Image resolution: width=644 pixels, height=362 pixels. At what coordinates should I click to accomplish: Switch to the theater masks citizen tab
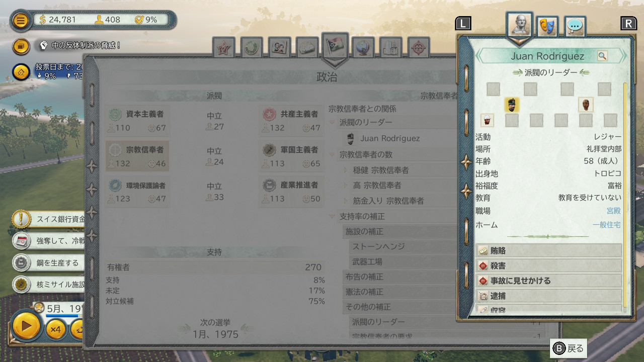click(x=546, y=26)
